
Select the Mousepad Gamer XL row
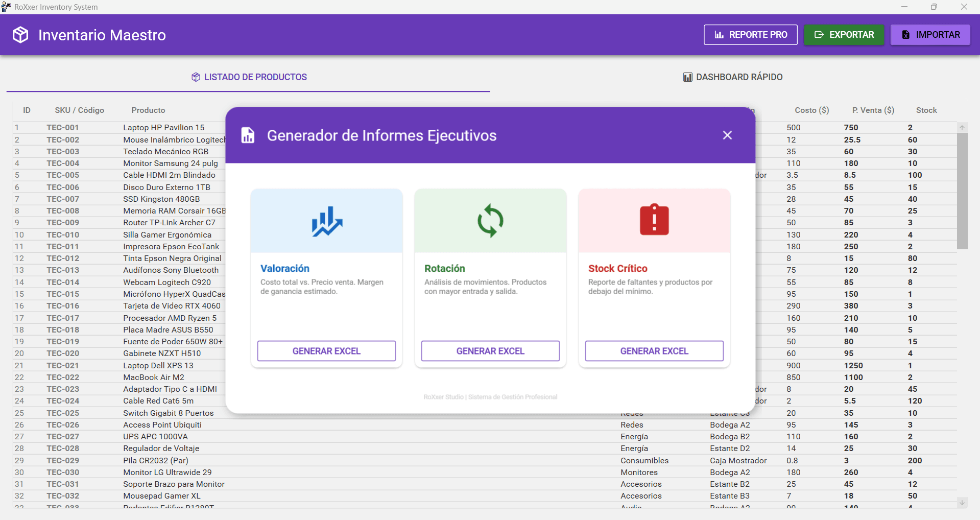coord(485,496)
